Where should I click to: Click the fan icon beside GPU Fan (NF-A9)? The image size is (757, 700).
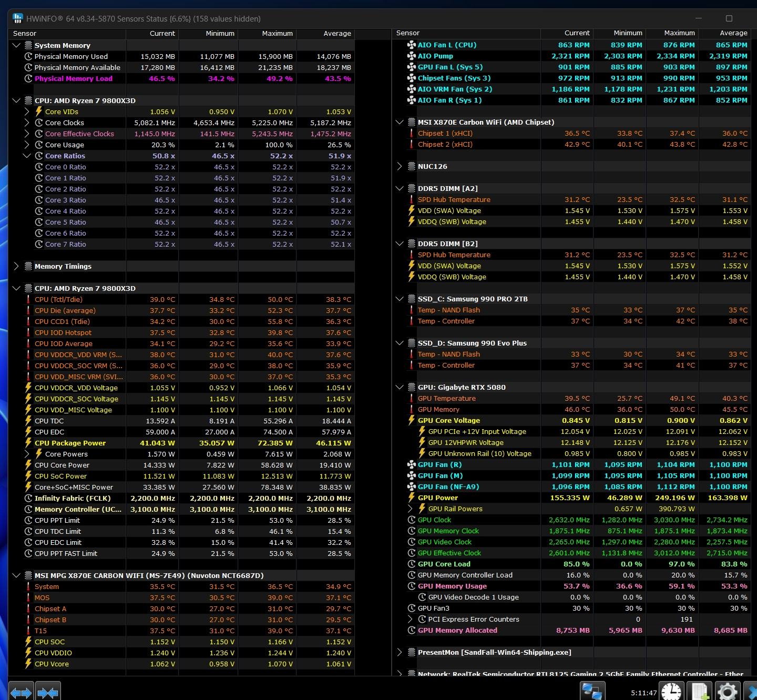tap(412, 486)
